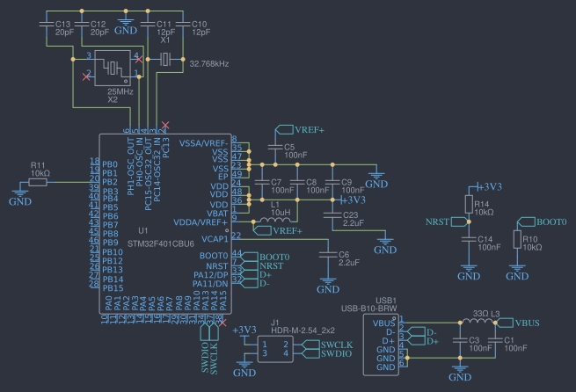Click the USB-B10-BRW part label
Screen dimensions: 576x392
[368, 309]
